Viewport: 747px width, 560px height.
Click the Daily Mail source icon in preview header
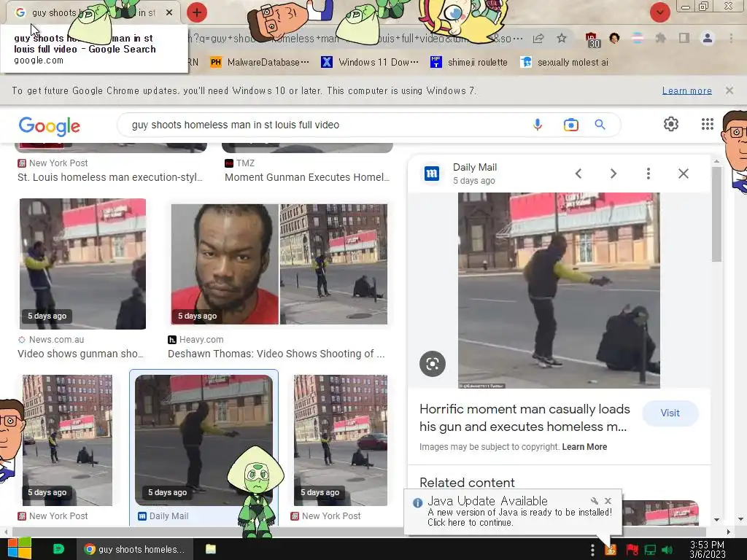click(432, 174)
